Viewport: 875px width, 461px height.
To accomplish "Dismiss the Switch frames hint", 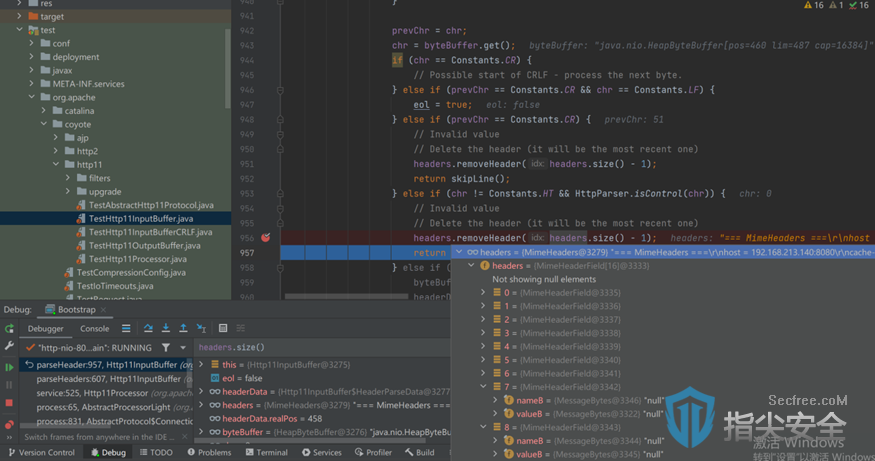I will coord(185,437).
